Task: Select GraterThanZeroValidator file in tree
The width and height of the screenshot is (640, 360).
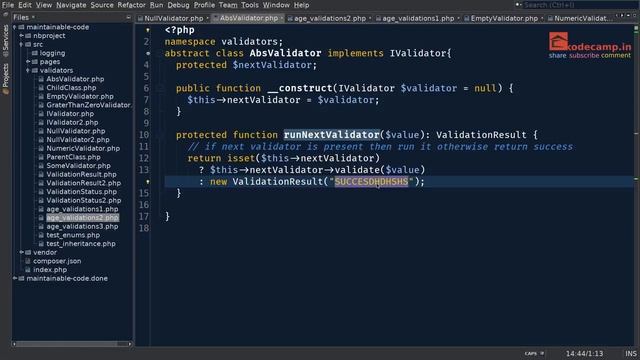Action: click(88, 105)
